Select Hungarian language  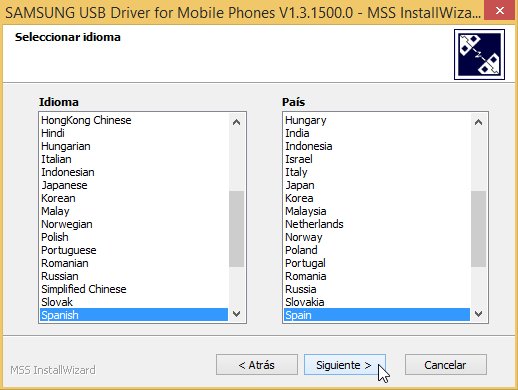pyautogui.click(x=134, y=146)
